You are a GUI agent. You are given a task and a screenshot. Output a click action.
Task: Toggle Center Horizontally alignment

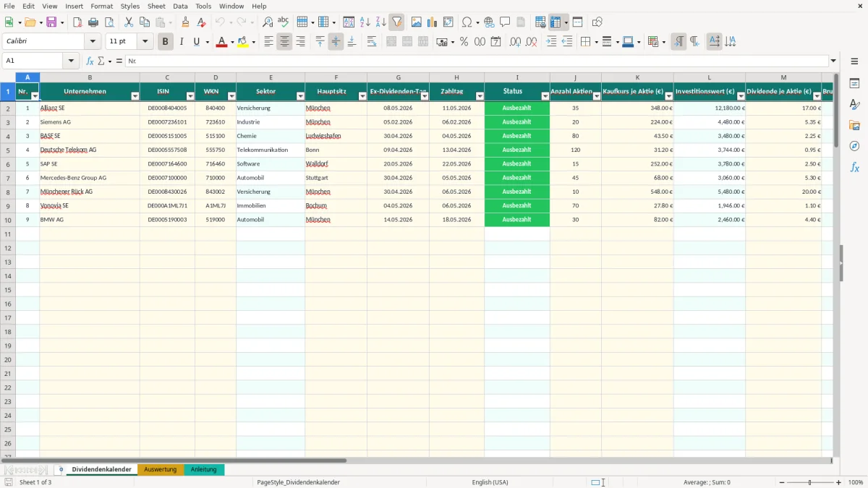click(284, 42)
